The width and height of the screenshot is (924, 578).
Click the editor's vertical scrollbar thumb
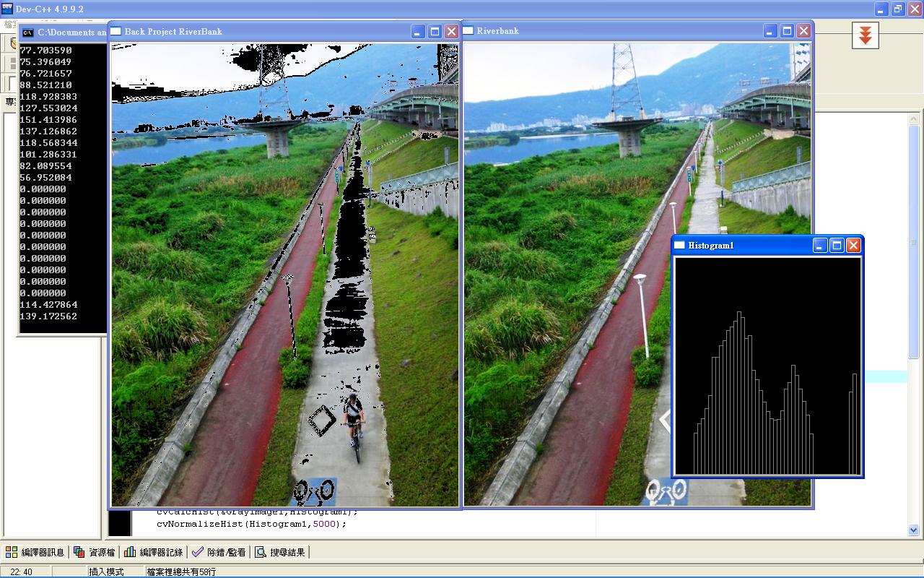tap(914, 242)
